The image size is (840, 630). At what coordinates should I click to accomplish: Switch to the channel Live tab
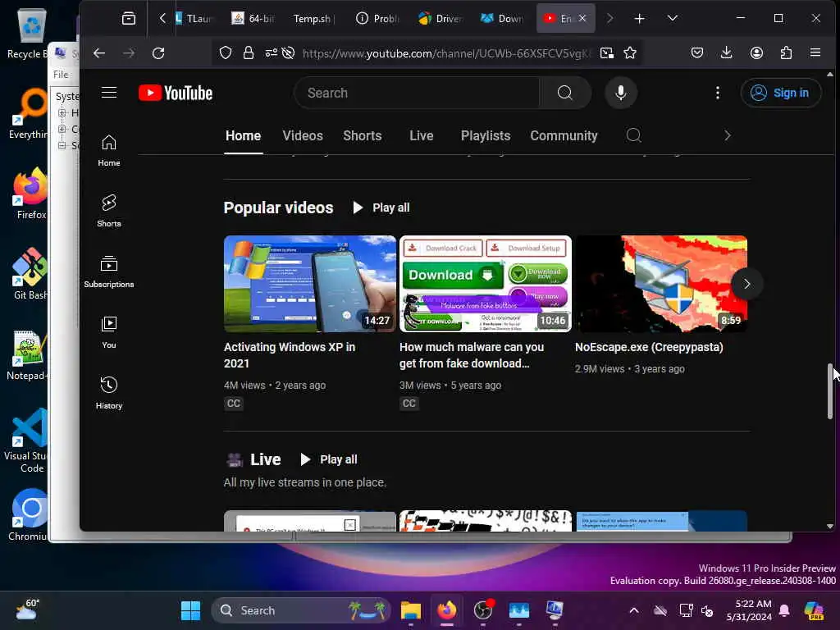(421, 135)
